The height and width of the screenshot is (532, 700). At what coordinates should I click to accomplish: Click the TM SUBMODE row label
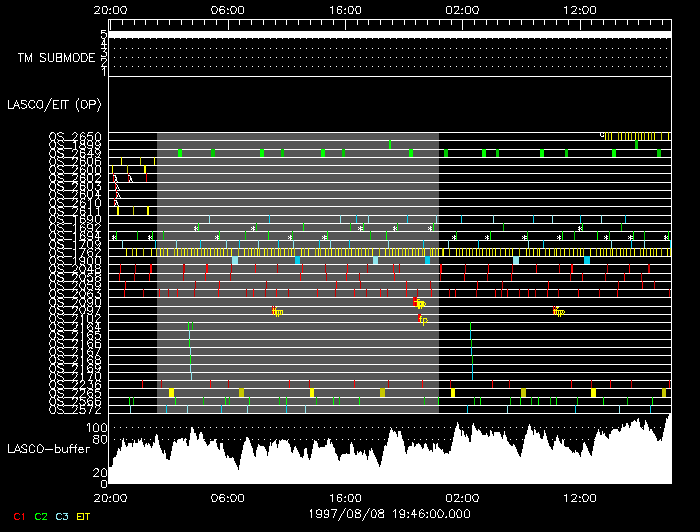click(56, 58)
